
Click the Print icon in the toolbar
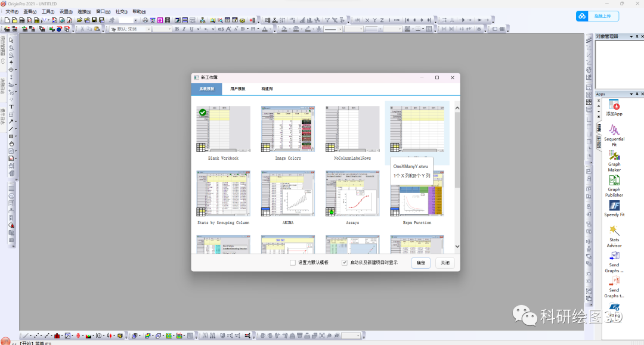[145, 20]
